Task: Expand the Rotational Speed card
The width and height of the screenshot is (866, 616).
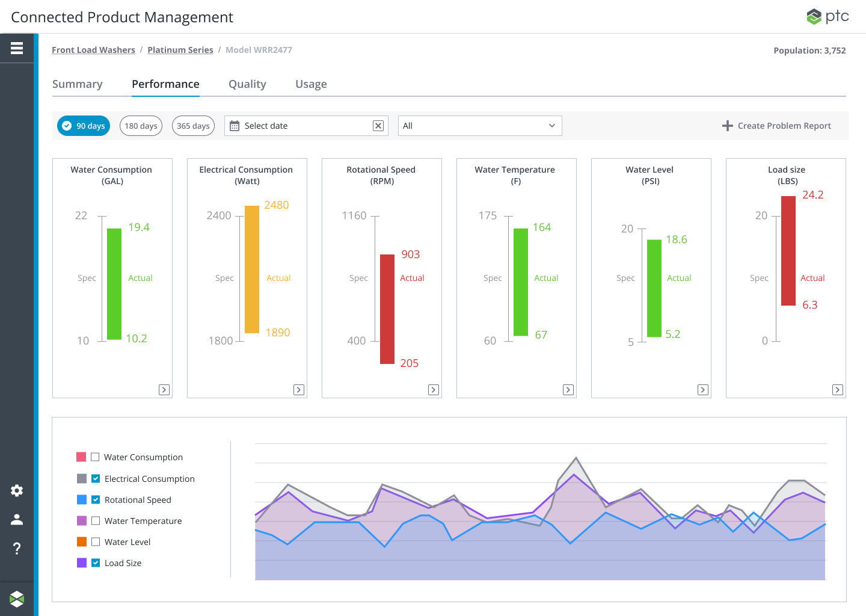Action: point(434,390)
